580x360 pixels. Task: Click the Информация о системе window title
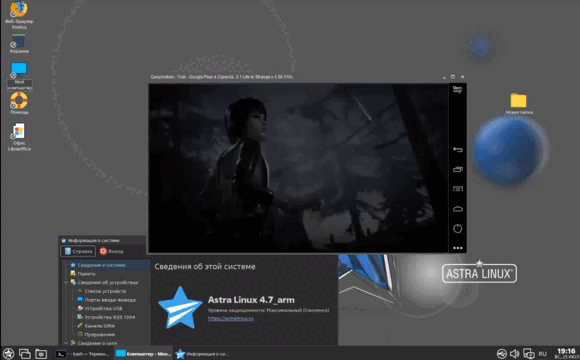(93, 240)
